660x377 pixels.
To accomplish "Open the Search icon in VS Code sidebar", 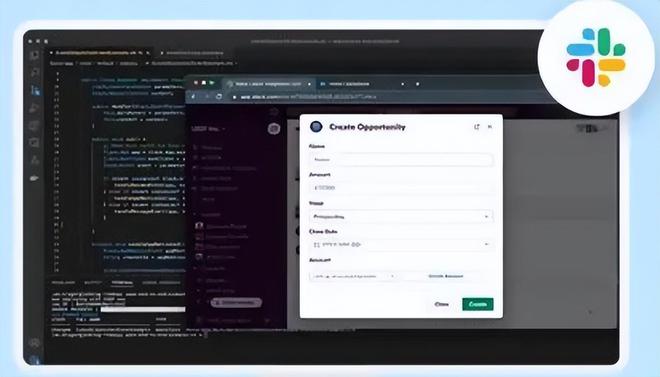I will tap(35, 73).
